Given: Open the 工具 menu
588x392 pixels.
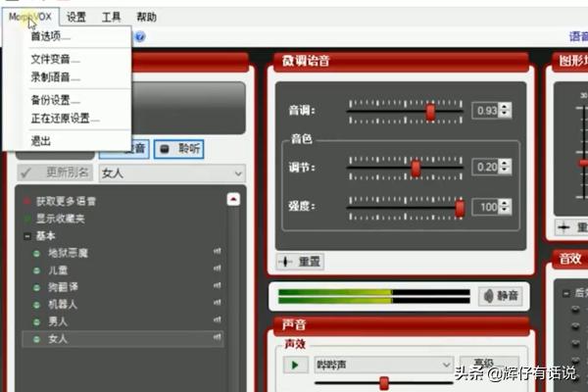Looking at the screenshot, I should pos(111,17).
